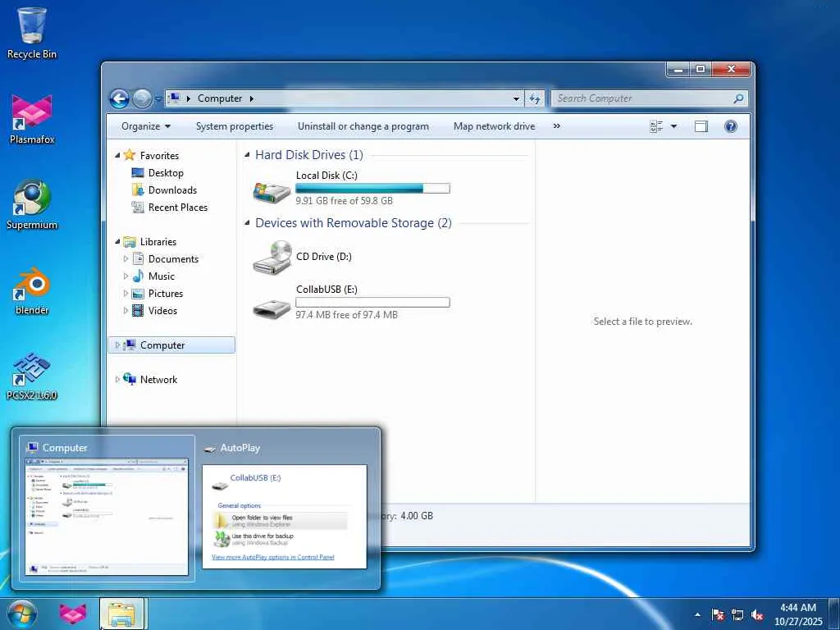Open Action Center flag tray icon
Viewport: 840px width, 630px height.
tap(718, 614)
